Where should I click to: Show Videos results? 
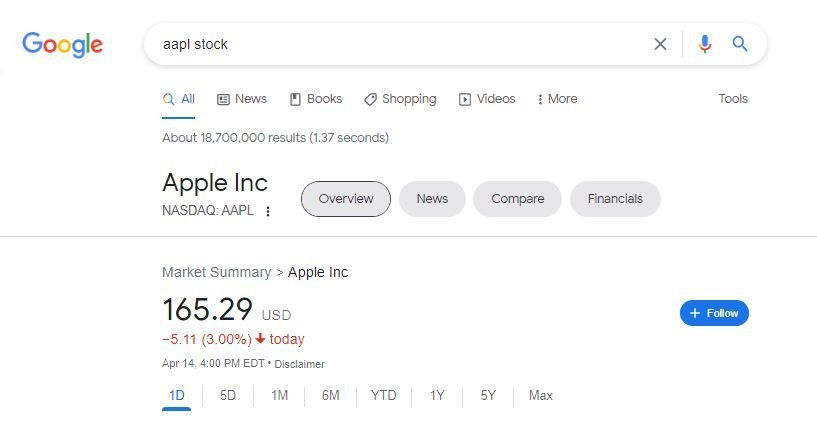coord(487,99)
